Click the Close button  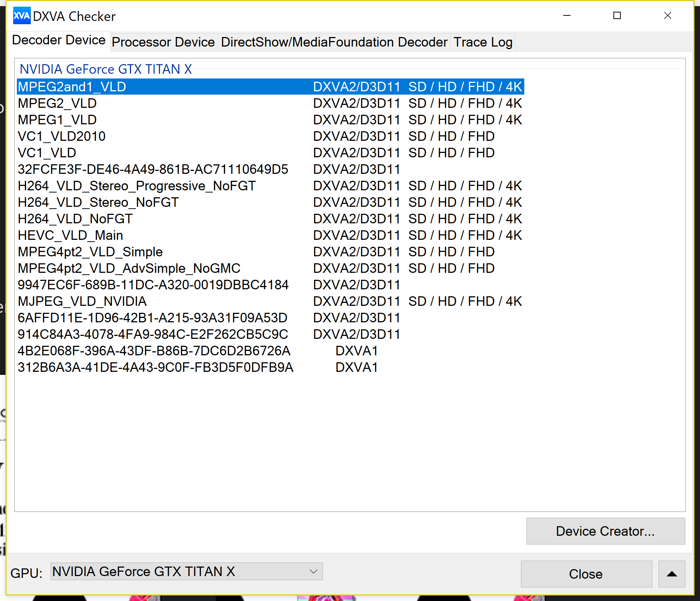tap(586, 574)
